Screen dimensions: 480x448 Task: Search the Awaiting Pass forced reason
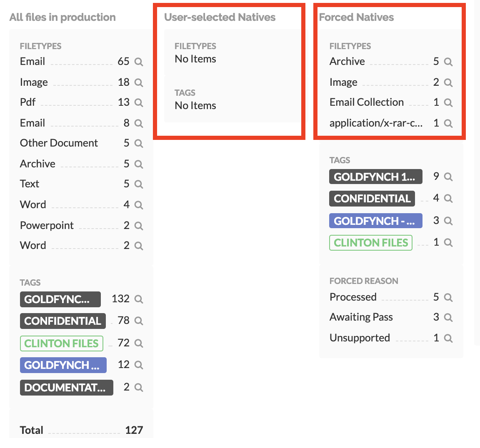point(448,317)
